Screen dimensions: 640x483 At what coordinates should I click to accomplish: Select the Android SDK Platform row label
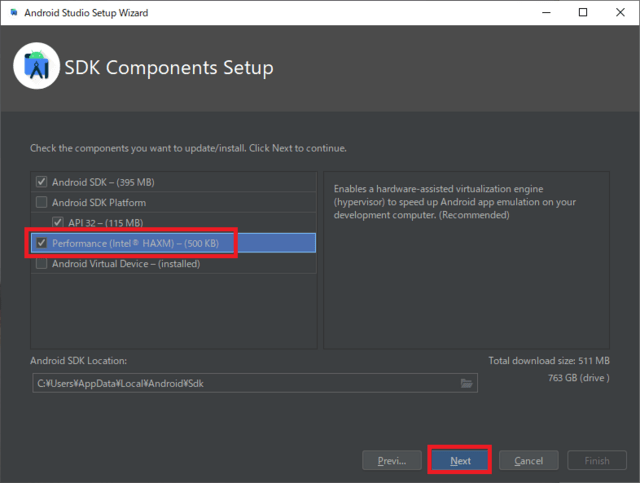99,202
